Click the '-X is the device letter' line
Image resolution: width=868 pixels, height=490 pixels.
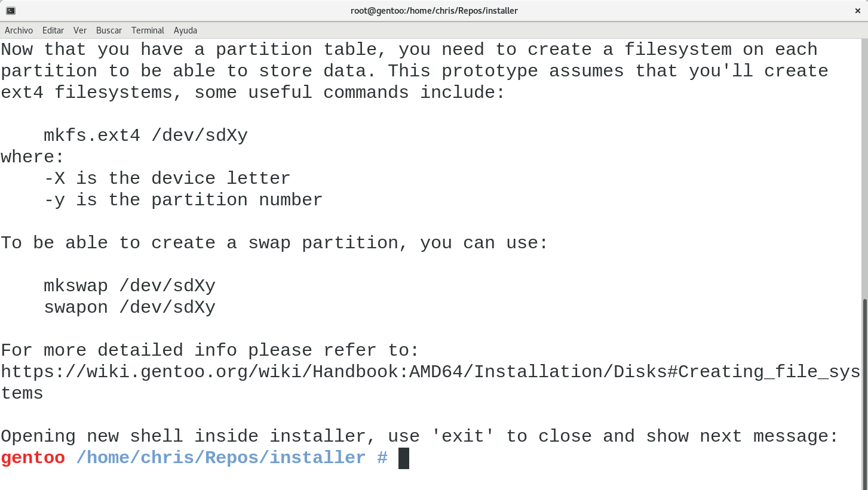[167, 178]
